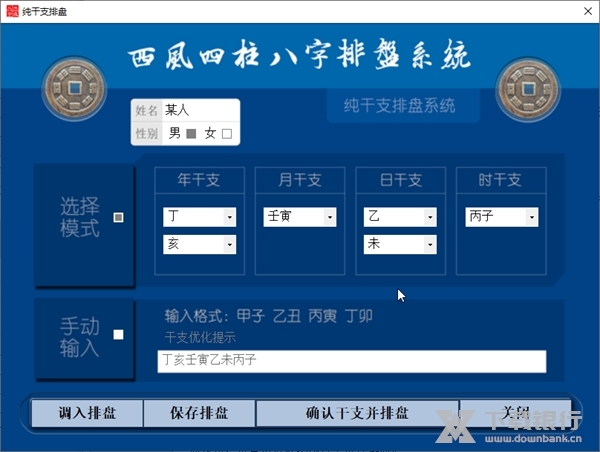Click the 保存排盘 button

[x=199, y=413]
